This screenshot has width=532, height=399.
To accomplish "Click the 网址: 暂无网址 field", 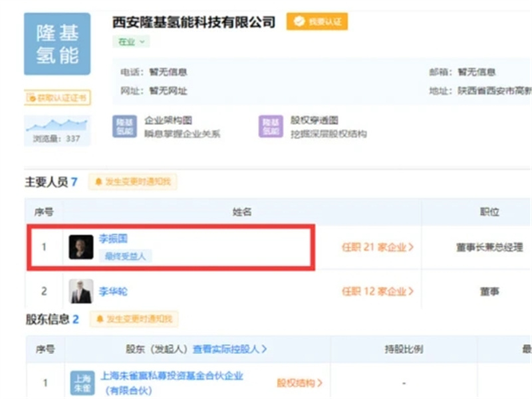I will pyautogui.click(x=154, y=91).
